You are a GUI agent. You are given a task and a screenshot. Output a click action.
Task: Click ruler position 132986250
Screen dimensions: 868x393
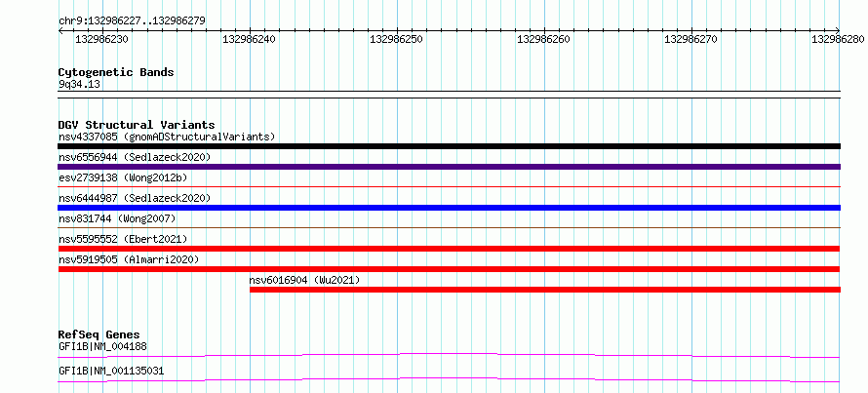tap(396, 39)
